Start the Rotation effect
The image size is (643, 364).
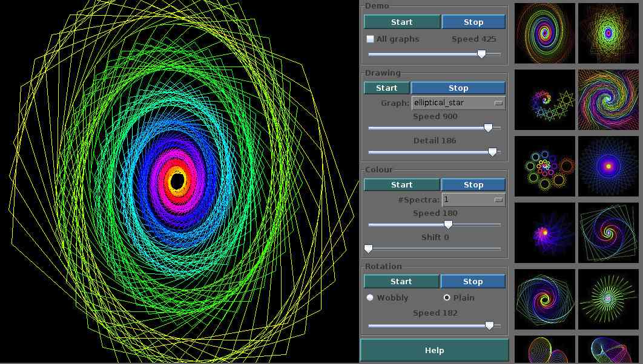pyautogui.click(x=401, y=281)
